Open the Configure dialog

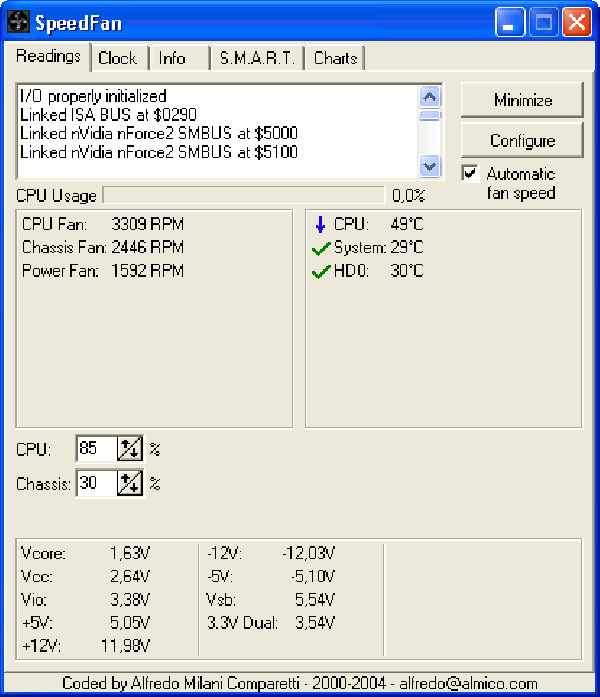[523, 140]
